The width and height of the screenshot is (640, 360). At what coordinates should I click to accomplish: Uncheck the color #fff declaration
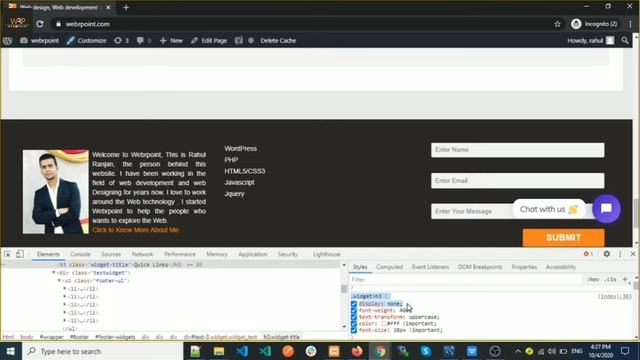click(x=353, y=324)
